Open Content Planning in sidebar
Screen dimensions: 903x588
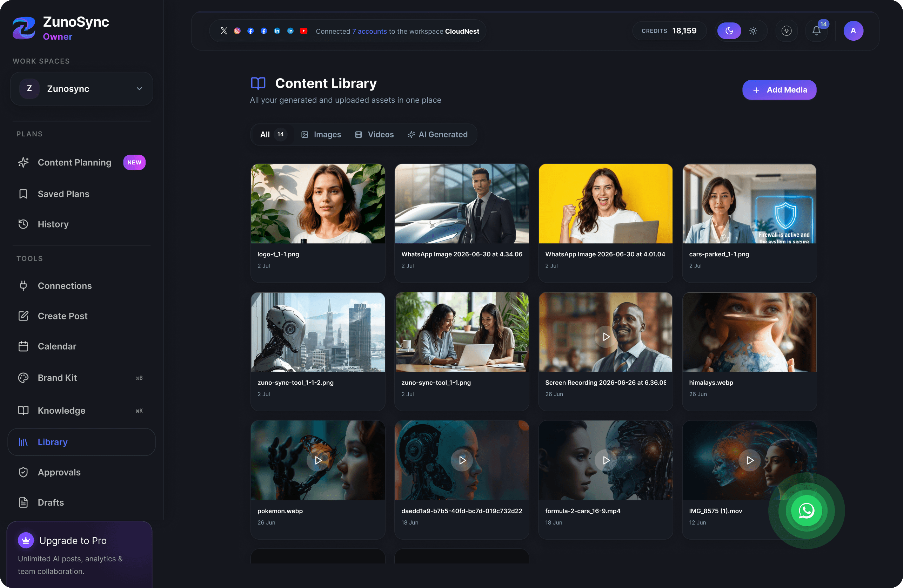82,162
